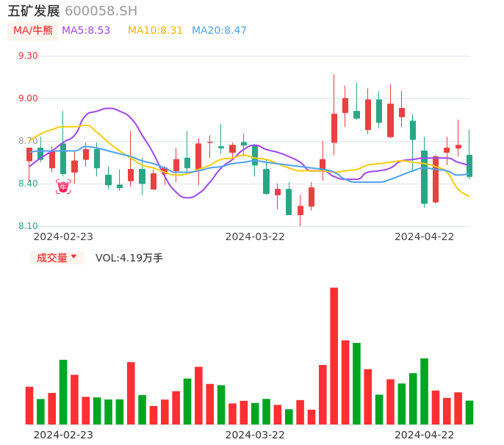Click the 8.10 price axis label

point(28,226)
